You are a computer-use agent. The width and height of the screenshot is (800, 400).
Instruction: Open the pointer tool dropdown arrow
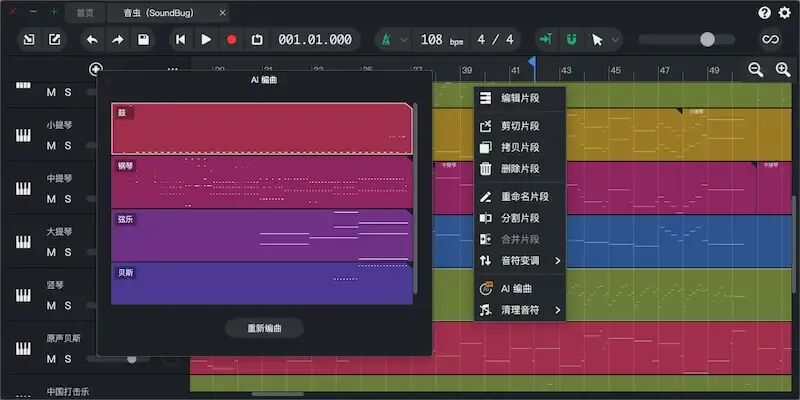click(615, 40)
